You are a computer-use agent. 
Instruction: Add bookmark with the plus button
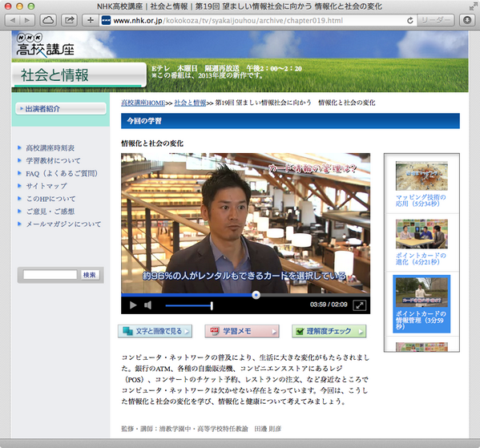click(91, 21)
